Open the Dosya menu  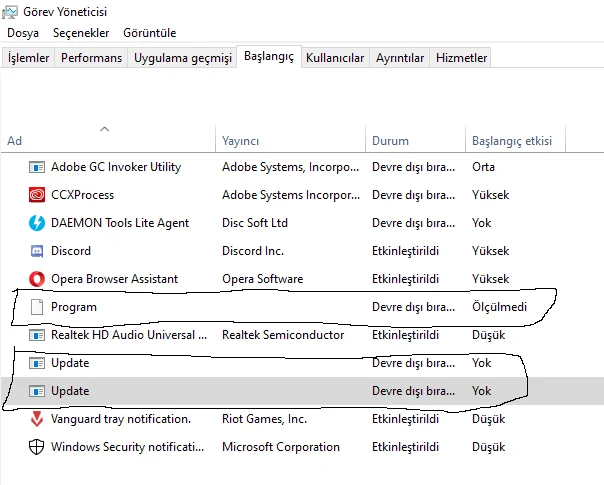tap(23, 33)
